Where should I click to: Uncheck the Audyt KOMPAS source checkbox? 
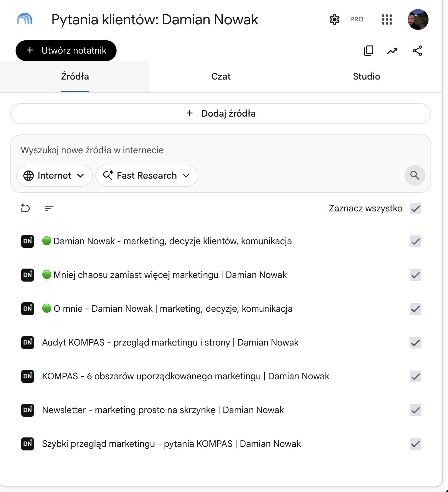415,343
